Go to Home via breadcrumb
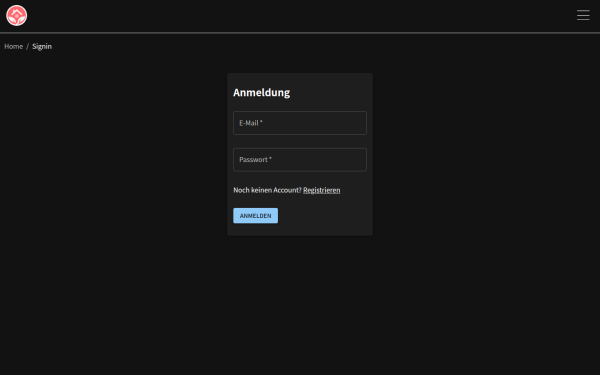The height and width of the screenshot is (375, 600). pyautogui.click(x=13, y=46)
